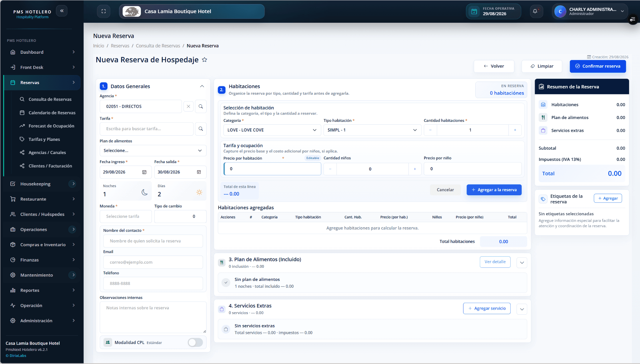Clear the Agencia field with the X icon
Image resolution: width=640 pixels, height=364 pixels.
tap(188, 107)
